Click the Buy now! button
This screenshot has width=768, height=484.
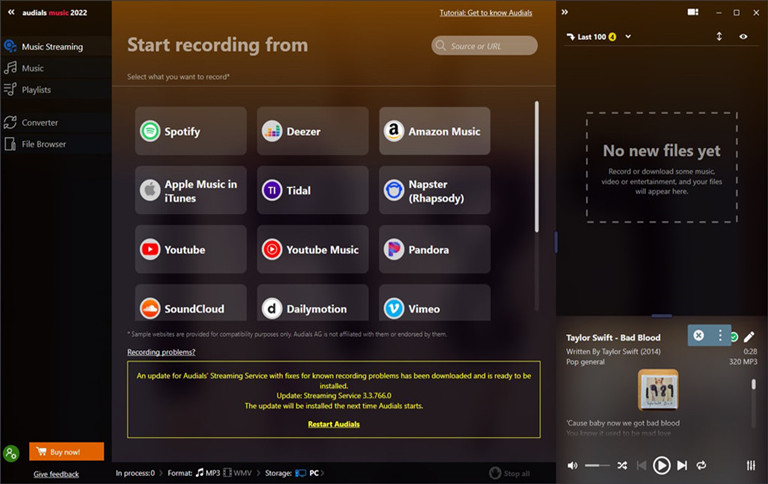(x=67, y=452)
